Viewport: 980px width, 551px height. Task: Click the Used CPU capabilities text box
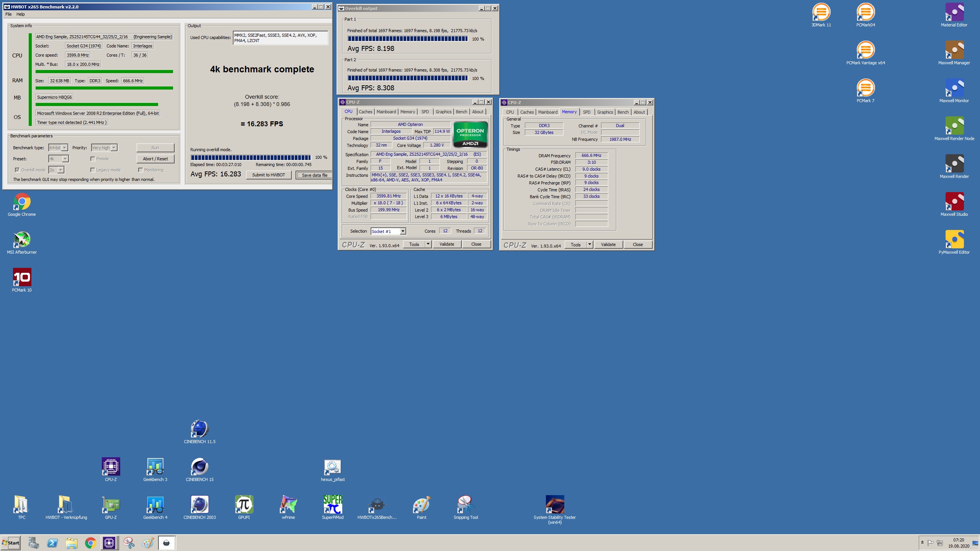click(280, 37)
